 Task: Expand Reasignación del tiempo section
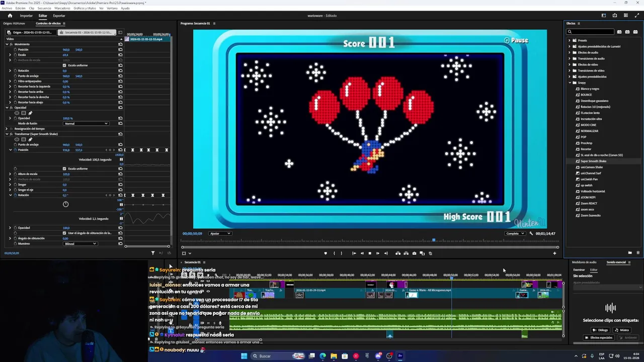[x=7, y=129]
